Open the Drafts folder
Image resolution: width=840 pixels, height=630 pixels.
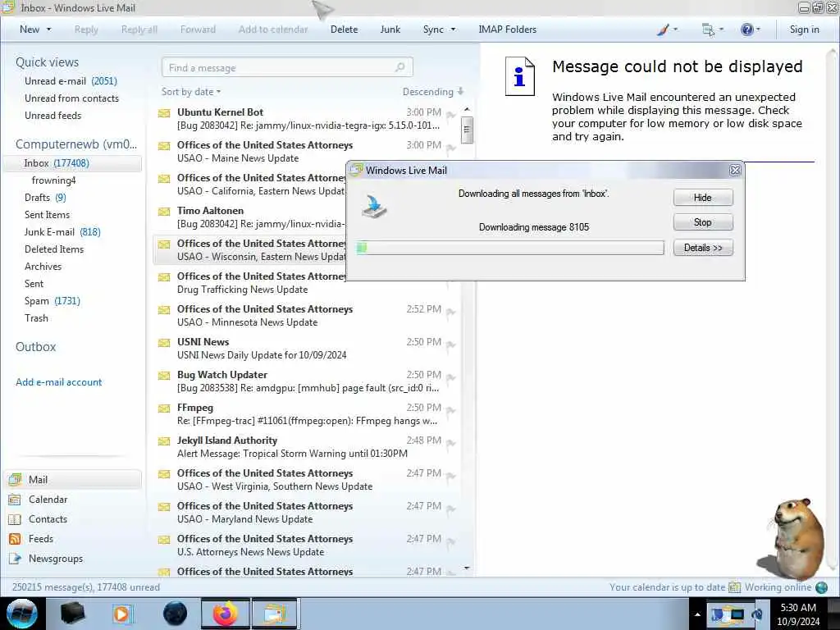[45, 197]
